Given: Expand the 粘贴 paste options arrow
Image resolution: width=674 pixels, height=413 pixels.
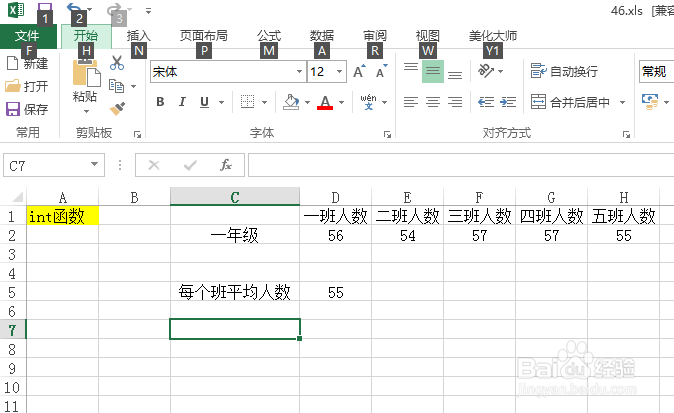Looking at the screenshot, I should coord(86,111).
